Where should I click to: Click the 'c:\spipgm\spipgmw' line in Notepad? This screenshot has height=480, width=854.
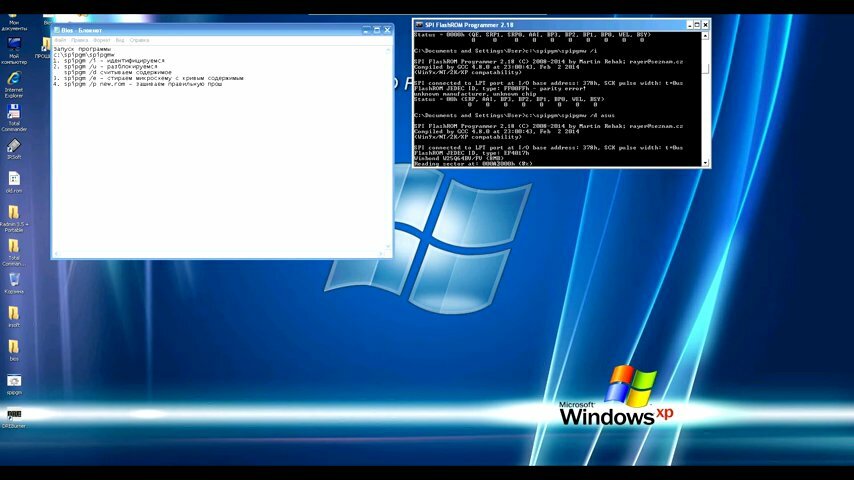[x=84, y=55]
